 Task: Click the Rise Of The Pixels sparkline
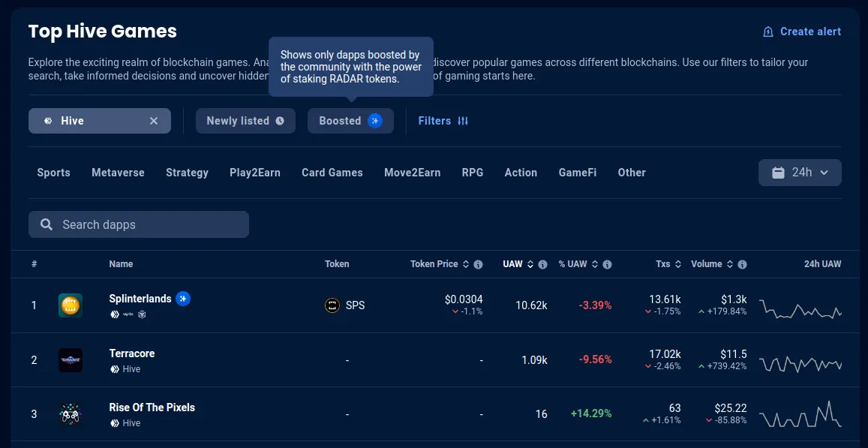point(800,414)
